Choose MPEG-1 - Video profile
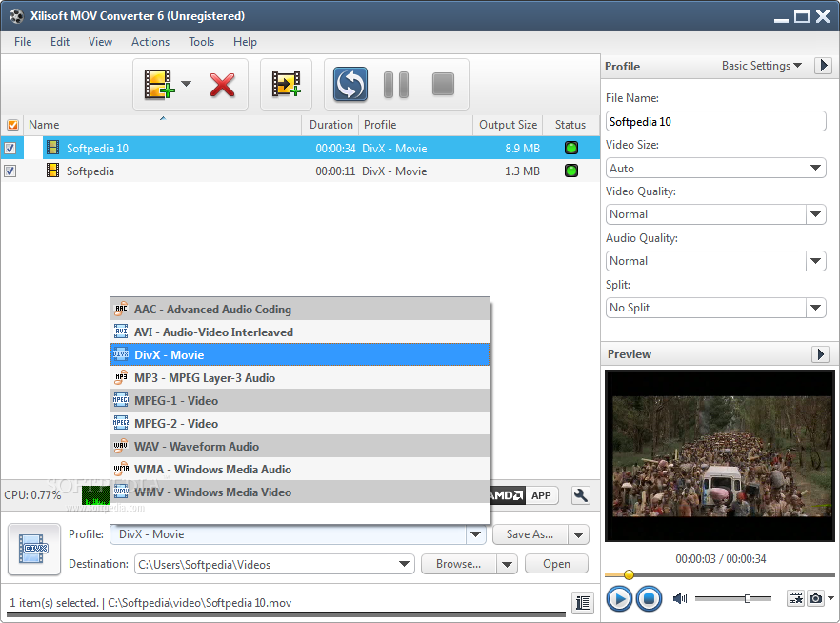This screenshot has height=623, width=840. click(300, 401)
